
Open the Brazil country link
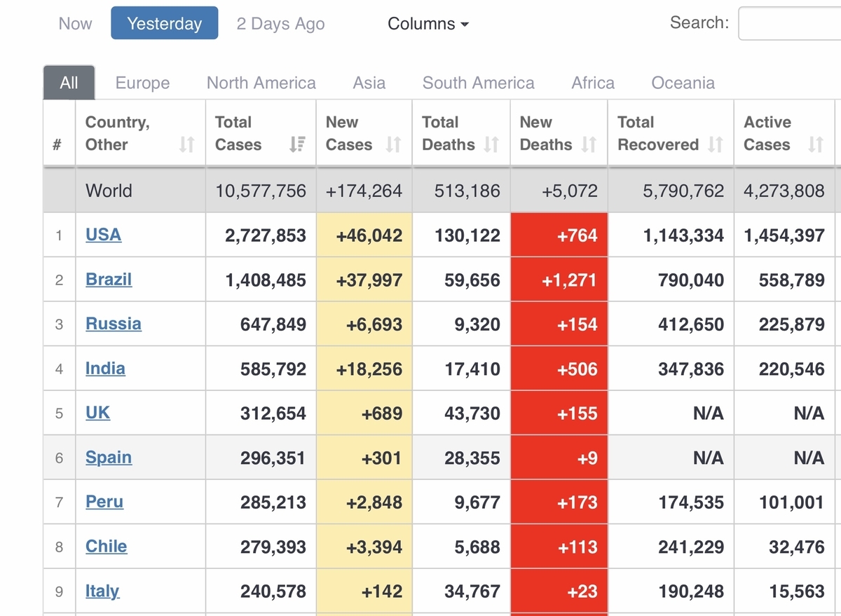pyautogui.click(x=109, y=280)
